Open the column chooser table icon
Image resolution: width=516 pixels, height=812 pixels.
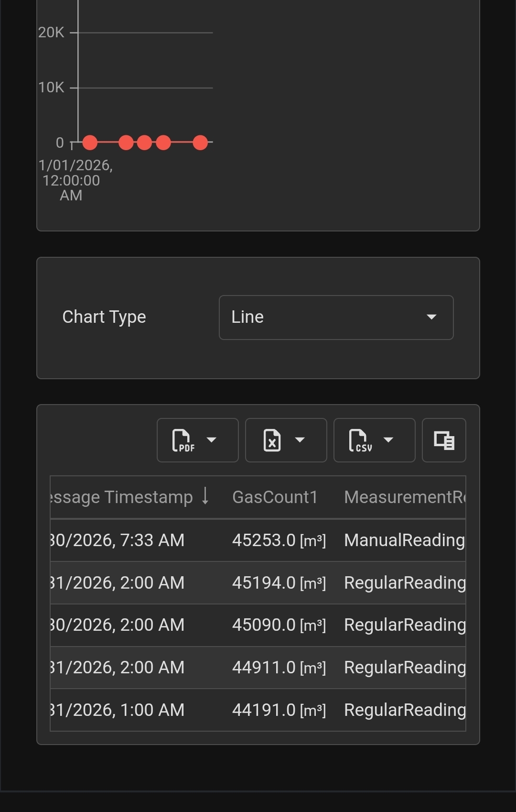click(x=444, y=440)
